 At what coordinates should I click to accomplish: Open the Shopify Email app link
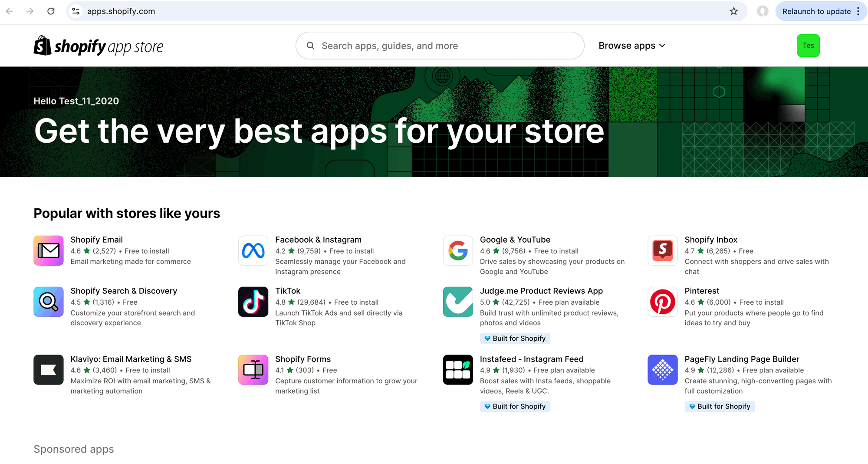click(97, 240)
